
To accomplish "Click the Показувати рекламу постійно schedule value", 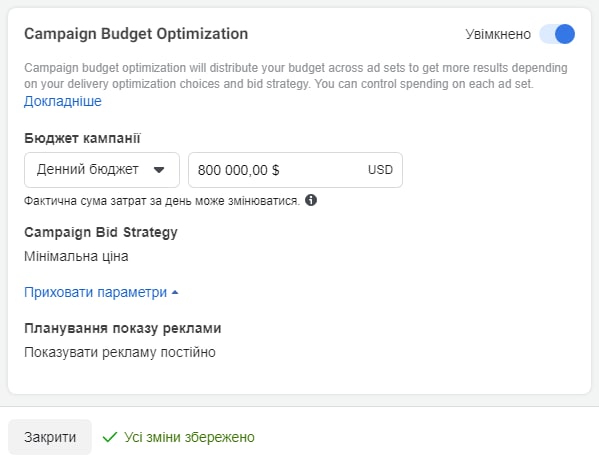I will point(120,352).
